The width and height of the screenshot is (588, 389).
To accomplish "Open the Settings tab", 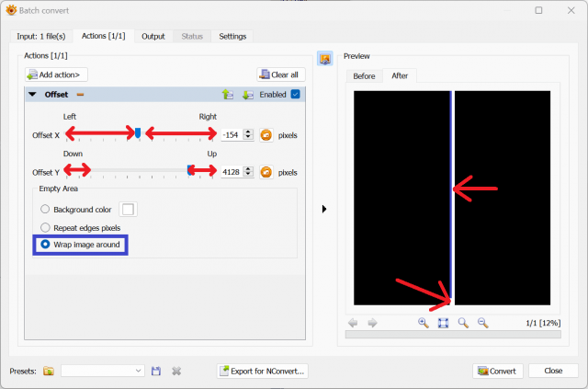I will 232,37.
